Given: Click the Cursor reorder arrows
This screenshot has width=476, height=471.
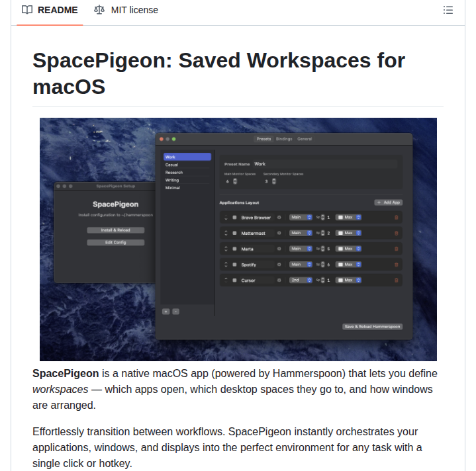Looking at the screenshot, I should [x=226, y=280].
